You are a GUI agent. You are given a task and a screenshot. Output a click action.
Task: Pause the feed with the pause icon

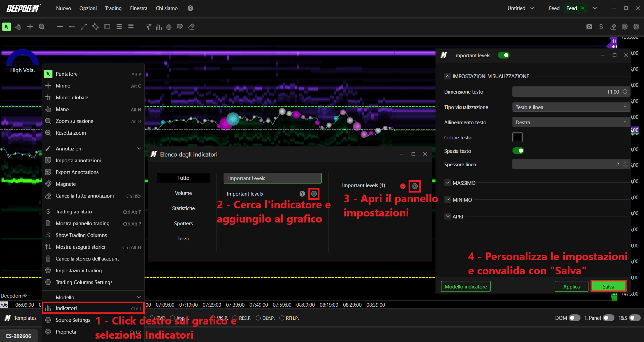point(624,27)
